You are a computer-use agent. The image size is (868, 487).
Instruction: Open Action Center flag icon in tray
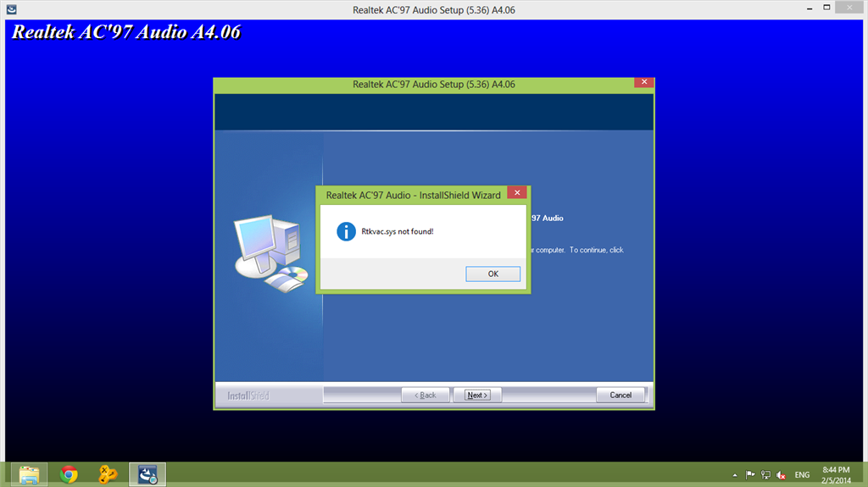point(750,475)
